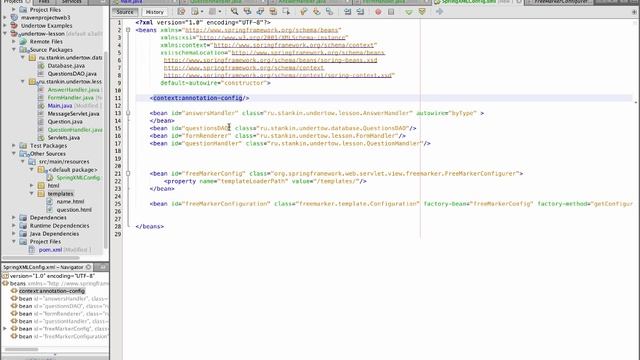Click the Previous Bookmark toolbar icon
This screenshot has height=360, width=640.
coord(304,12)
